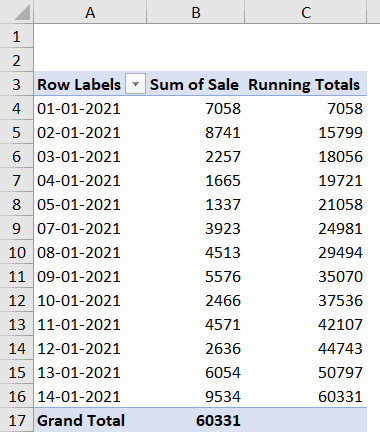This screenshot has height=432, width=380.
Task: Select date cell 01-01-2021
Action: tap(90, 108)
